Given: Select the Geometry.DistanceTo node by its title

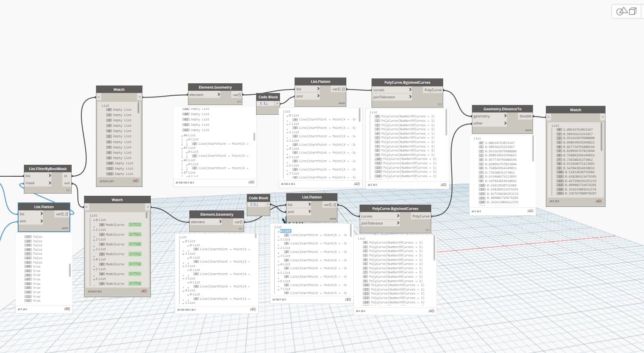Looking at the screenshot, I should click(x=502, y=109).
